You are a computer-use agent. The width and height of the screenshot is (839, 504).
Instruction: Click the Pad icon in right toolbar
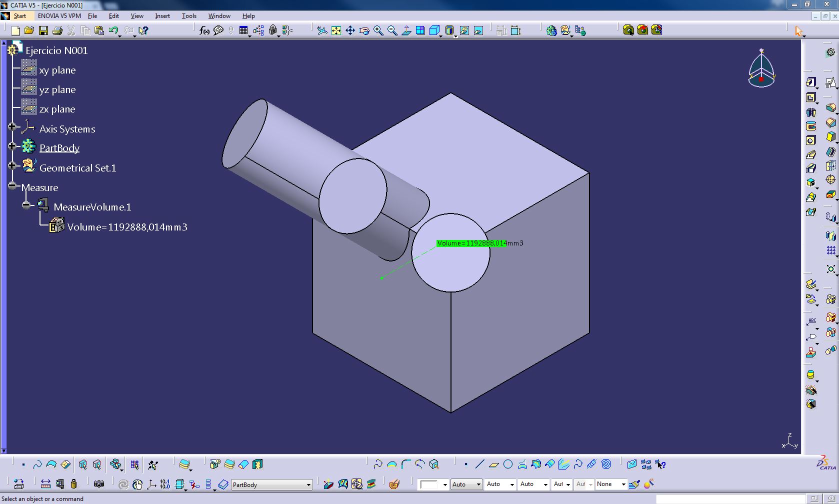tap(811, 82)
